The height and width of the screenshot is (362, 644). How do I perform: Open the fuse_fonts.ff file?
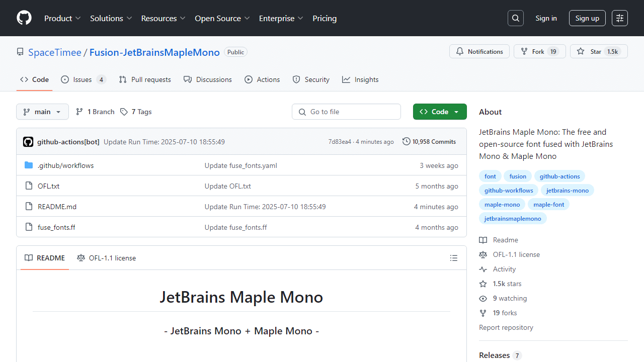coord(56,227)
